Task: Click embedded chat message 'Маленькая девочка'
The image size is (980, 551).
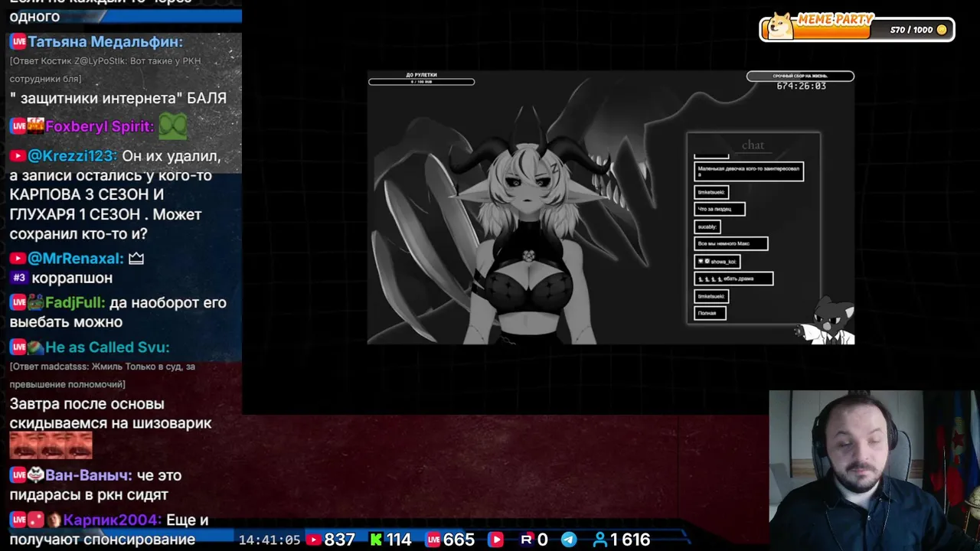Action: [x=749, y=171]
